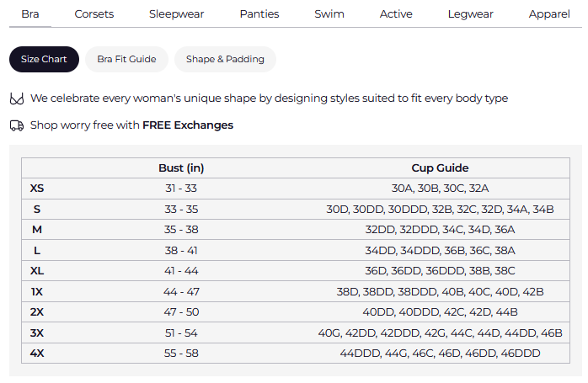The height and width of the screenshot is (383, 588).
Task: Click the Bust (in) column header
Action: click(x=181, y=168)
